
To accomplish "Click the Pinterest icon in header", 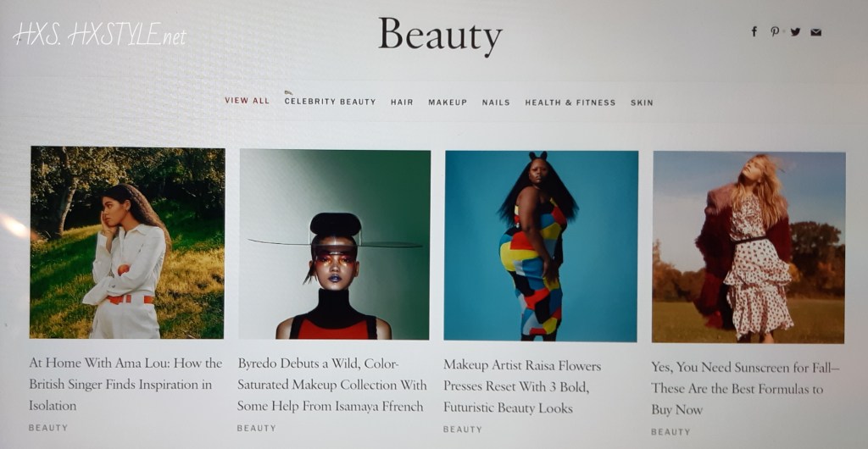I will tap(775, 31).
